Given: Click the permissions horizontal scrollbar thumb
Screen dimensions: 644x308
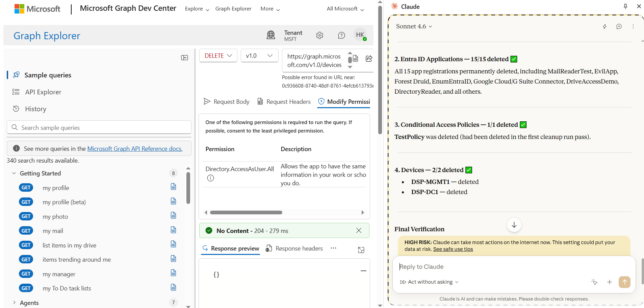Looking at the screenshot, I should pos(246,213).
